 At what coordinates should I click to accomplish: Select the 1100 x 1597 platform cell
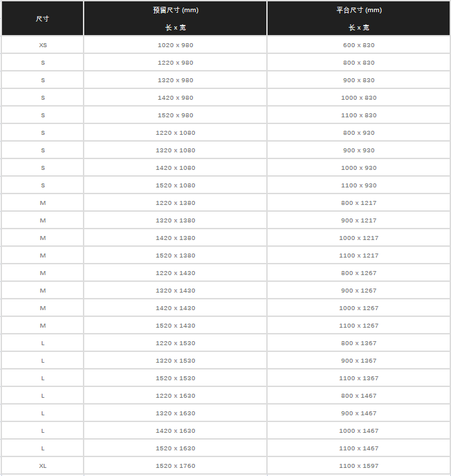click(x=359, y=466)
